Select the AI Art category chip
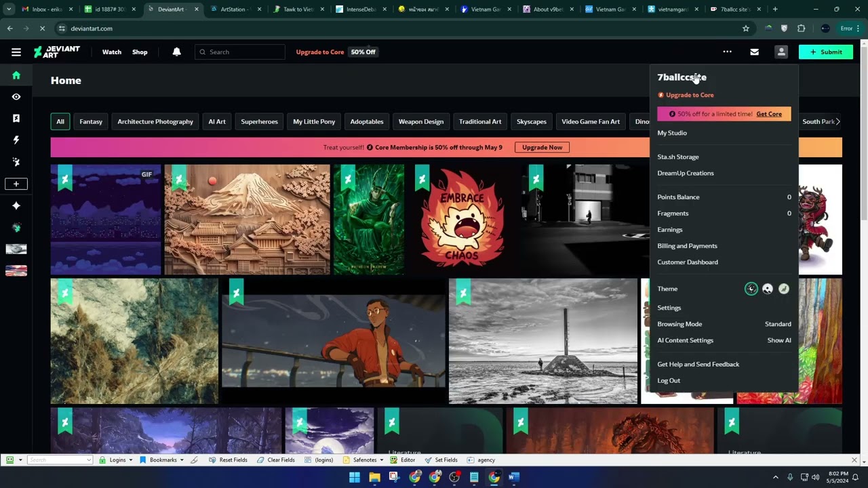 [x=217, y=122]
